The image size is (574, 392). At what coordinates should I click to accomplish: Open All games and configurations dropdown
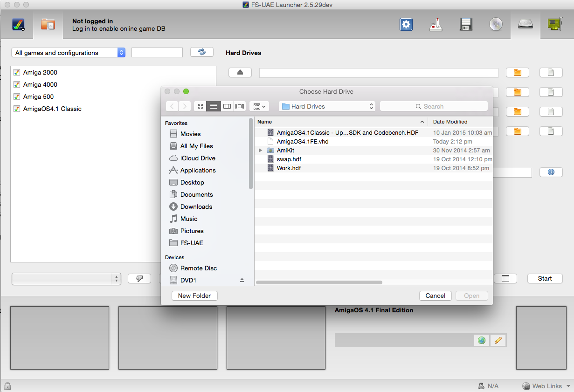click(68, 53)
